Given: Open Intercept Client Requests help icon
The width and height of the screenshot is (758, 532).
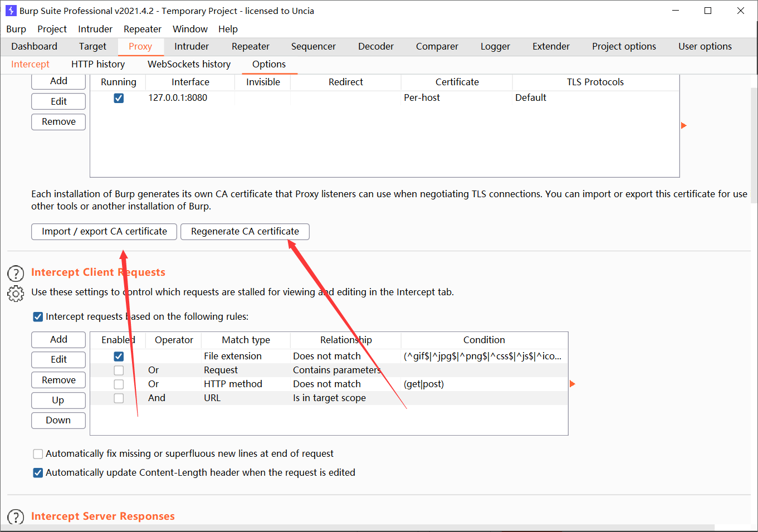Looking at the screenshot, I should pos(16,273).
